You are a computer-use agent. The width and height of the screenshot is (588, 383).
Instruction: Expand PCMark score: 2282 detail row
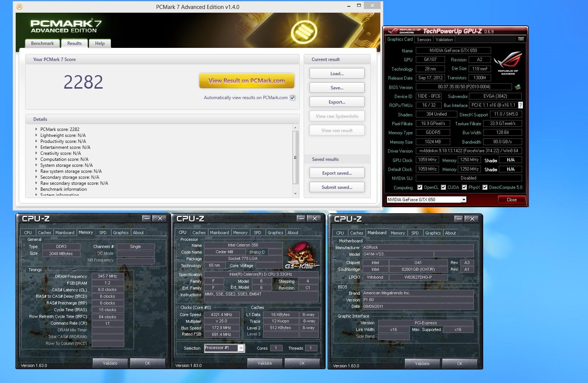pos(36,129)
